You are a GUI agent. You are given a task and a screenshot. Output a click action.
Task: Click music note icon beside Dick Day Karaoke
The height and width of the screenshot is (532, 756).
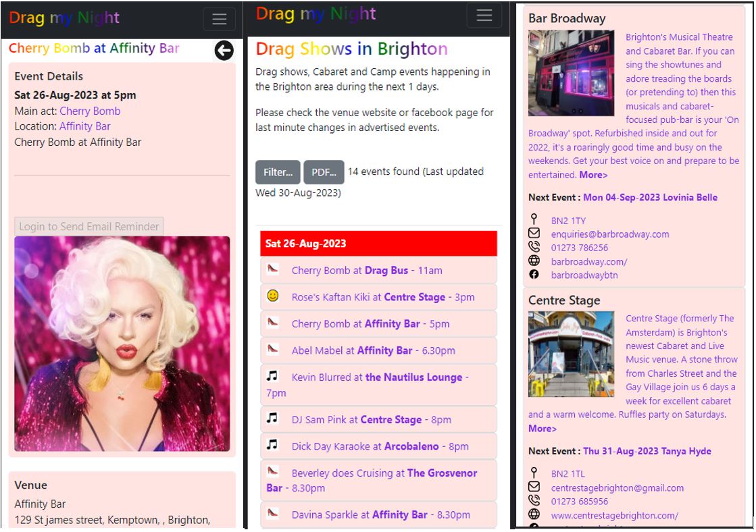[x=272, y=445]
